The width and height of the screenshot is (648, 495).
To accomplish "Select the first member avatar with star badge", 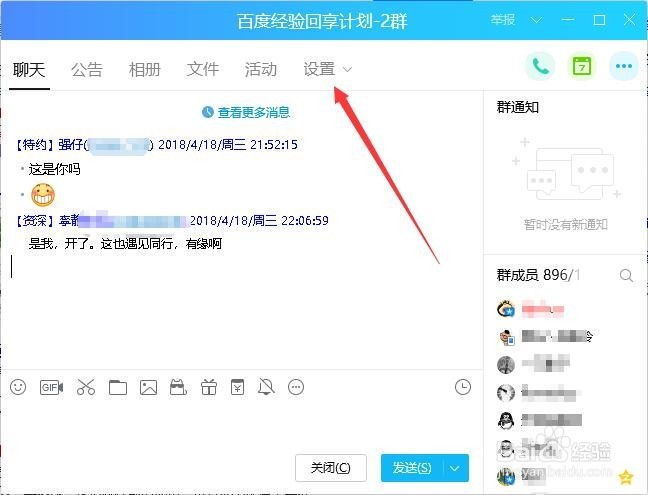I will (506, 309).
